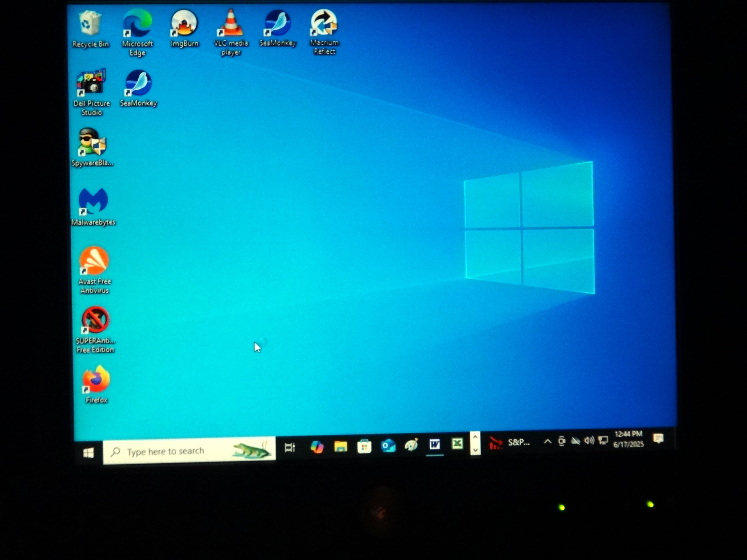Select the SpywareBlaster desktop shortcut
Image resolution: width=747 pixels, height=560 pixels.
click(x=92, y=147)
